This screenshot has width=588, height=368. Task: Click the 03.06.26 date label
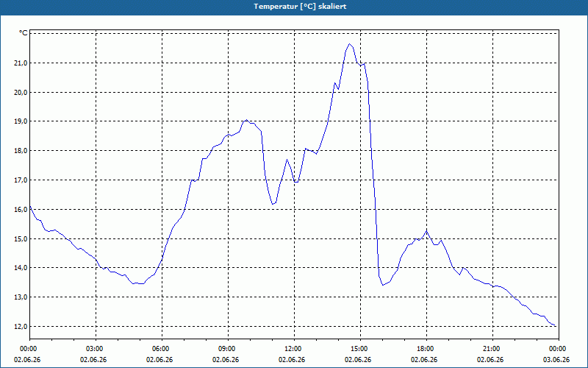click(x=556, y=360)
